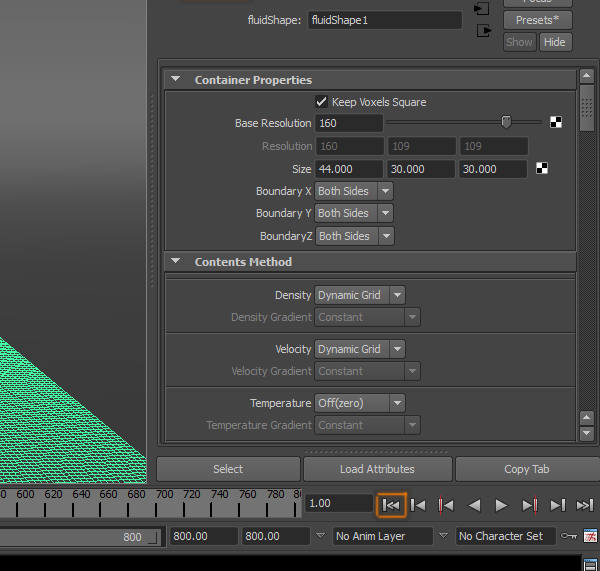The height and width of the screenshot is (571, 600).
Task: Click checker map icon beside Base Resolution
Action: (556, 123)
